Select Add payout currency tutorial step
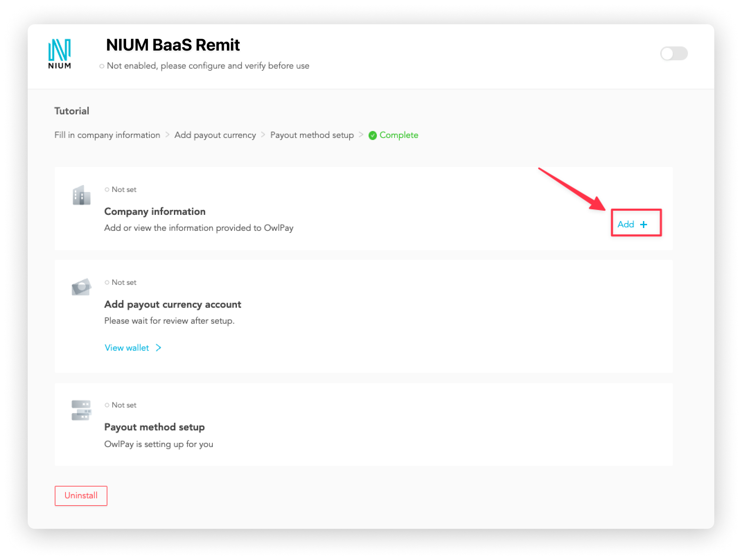The height and width of the screenshot is (560, 742). pos(215,135)
